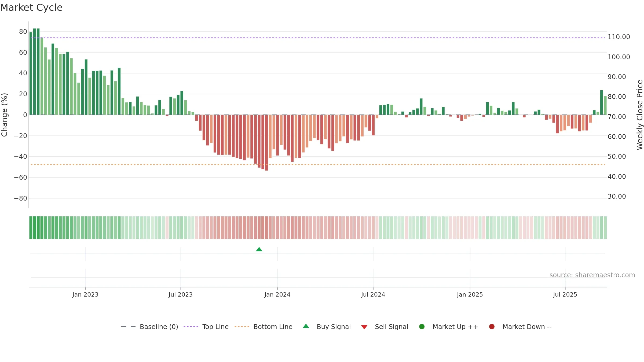Click the 80 tick on Change axis
644x362 pixels.
click(23, 32)
